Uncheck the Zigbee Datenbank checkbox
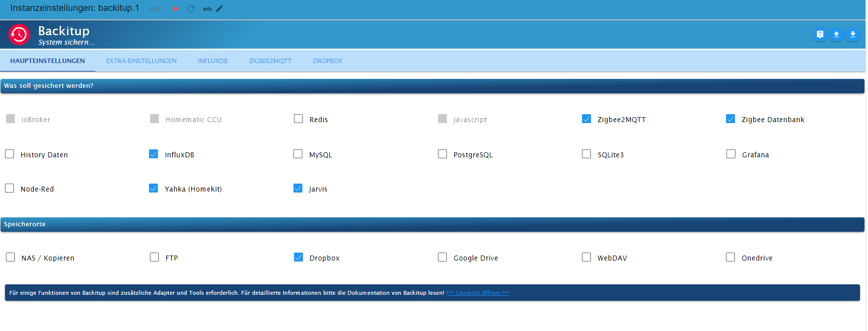Screen dimensions: 868x331 pos(730,119)
